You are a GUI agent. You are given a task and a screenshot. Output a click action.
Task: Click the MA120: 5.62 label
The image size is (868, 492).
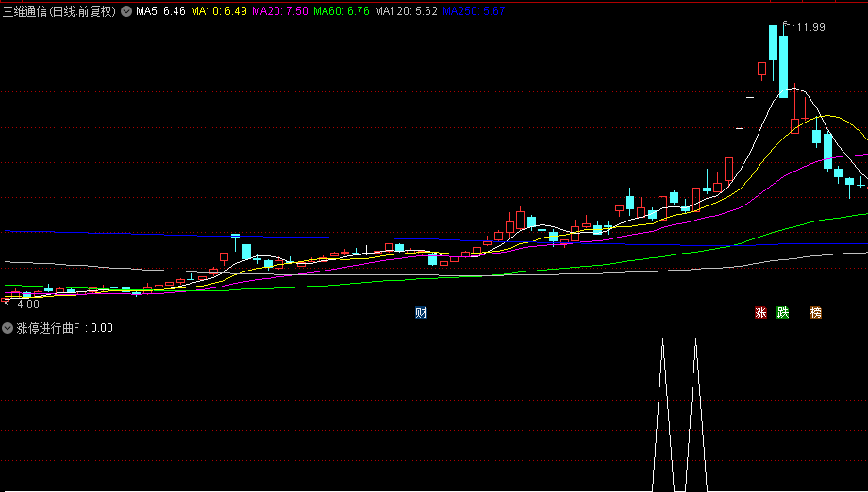click(406, 12)
